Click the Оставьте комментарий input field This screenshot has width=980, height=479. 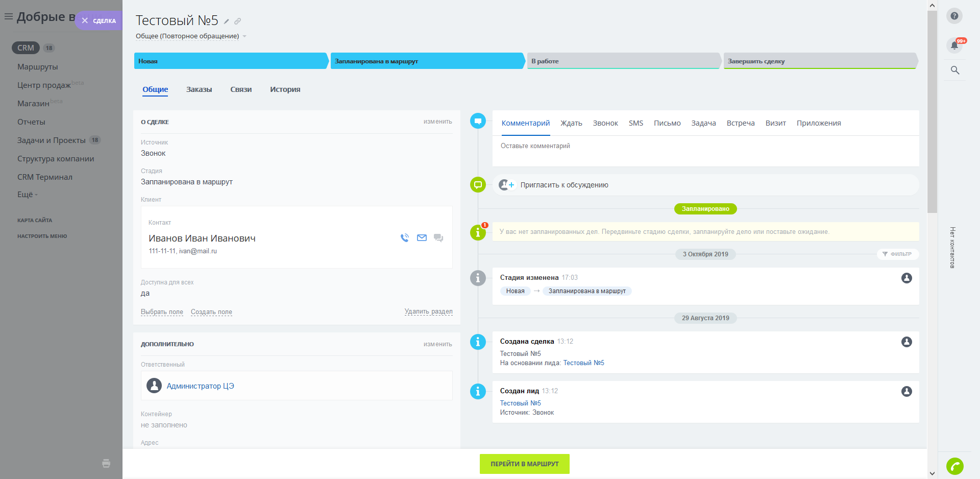[704, 151]
